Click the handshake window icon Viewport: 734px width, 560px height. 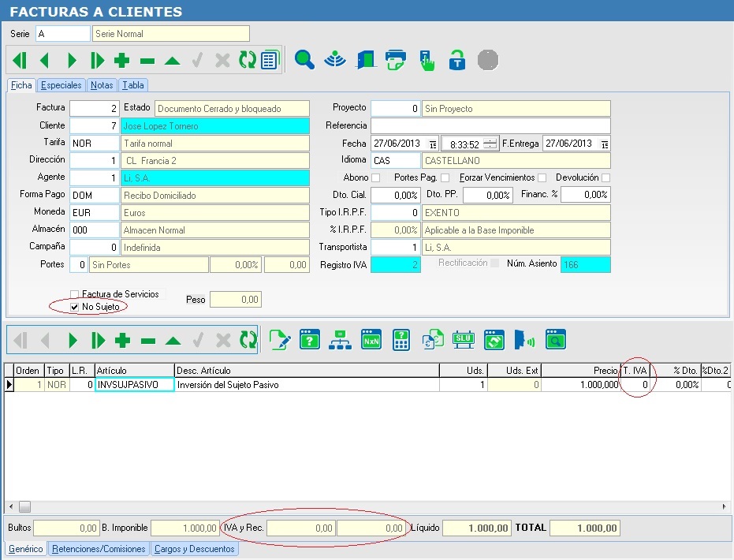(x=494, y=340)
